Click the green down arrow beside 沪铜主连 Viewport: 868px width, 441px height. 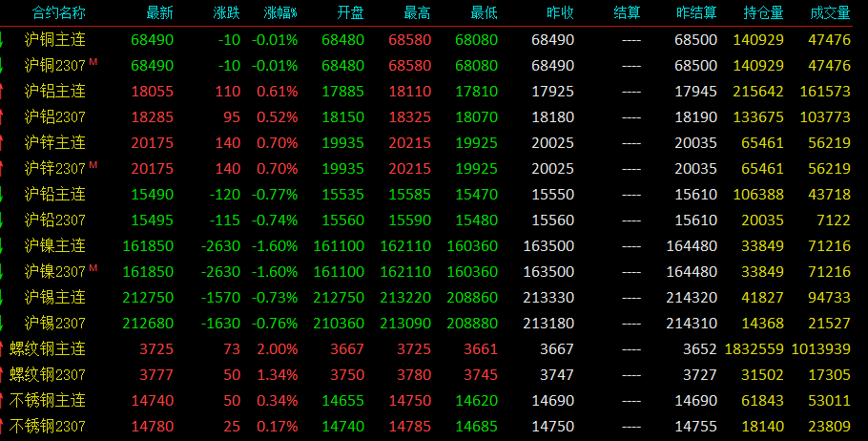tap(2, 40)
